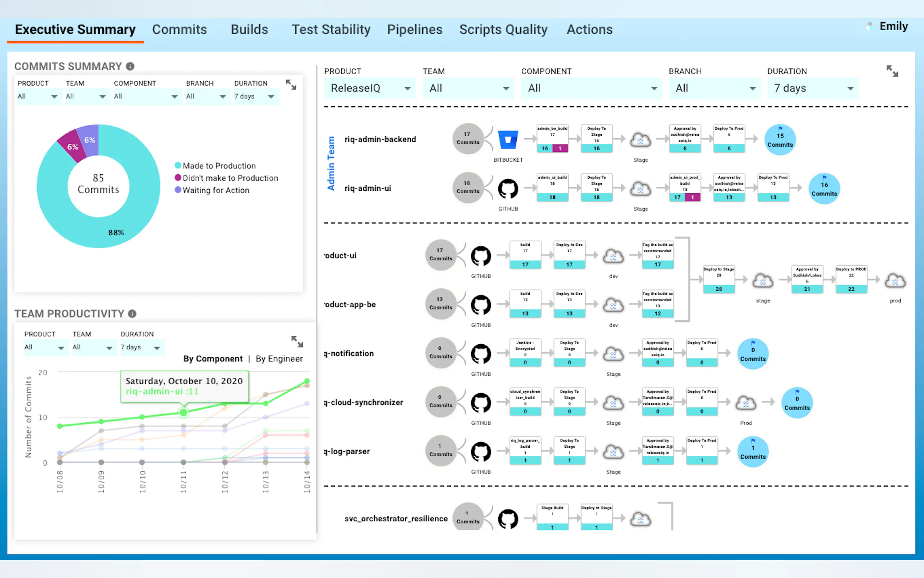Click Bitbucket icon for riq-admin-backend
Viewport: 924px width, 578px height.
(x=507, y=140)
